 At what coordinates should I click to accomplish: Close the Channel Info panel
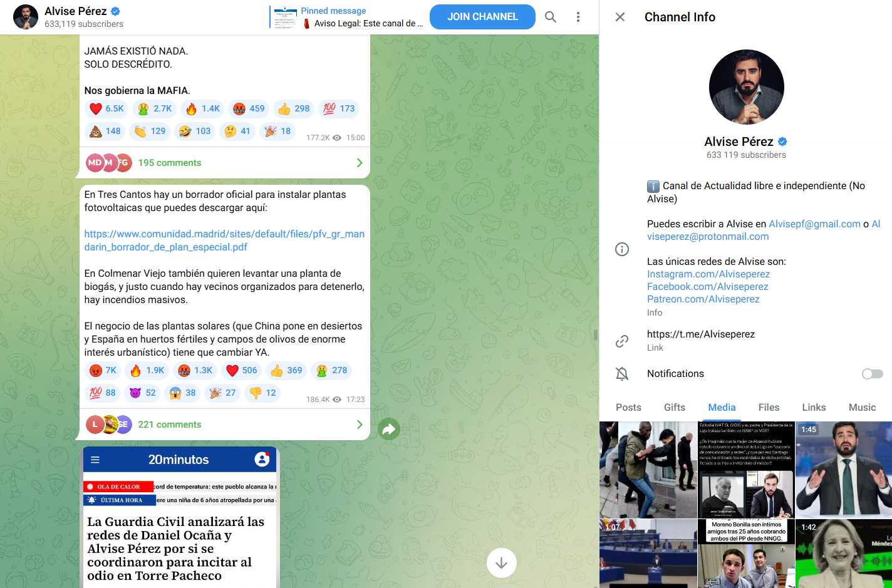click(x=620, y=17)
